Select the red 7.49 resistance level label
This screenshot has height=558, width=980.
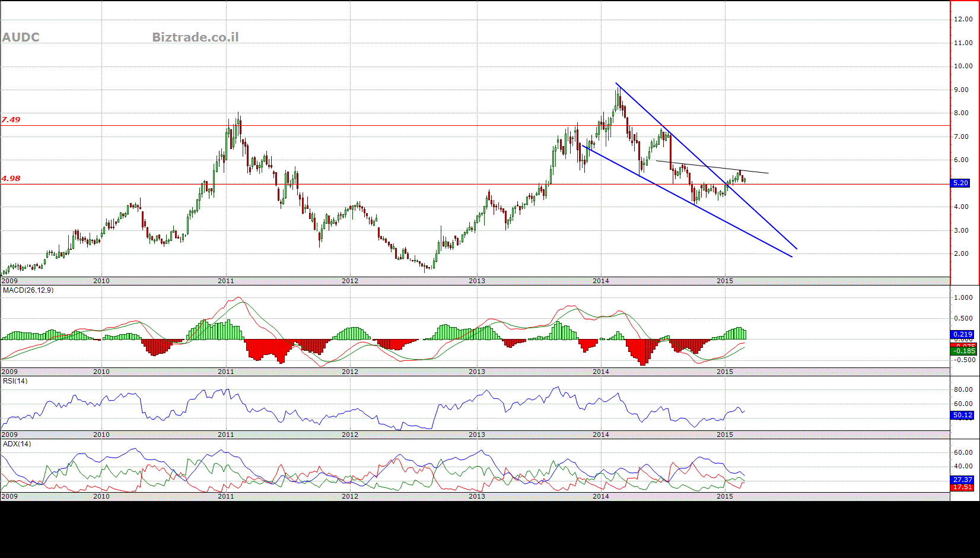coord(11,119)
